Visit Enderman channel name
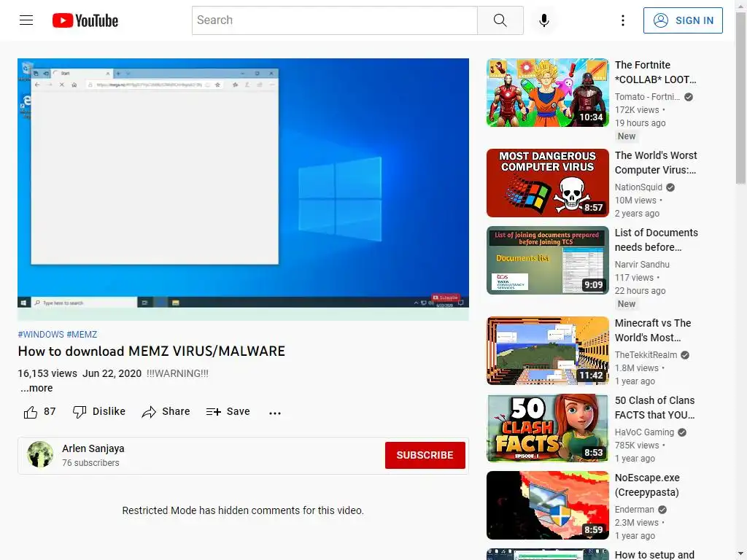Viewport: 747px width, 560px height. [x=634, y=510]
